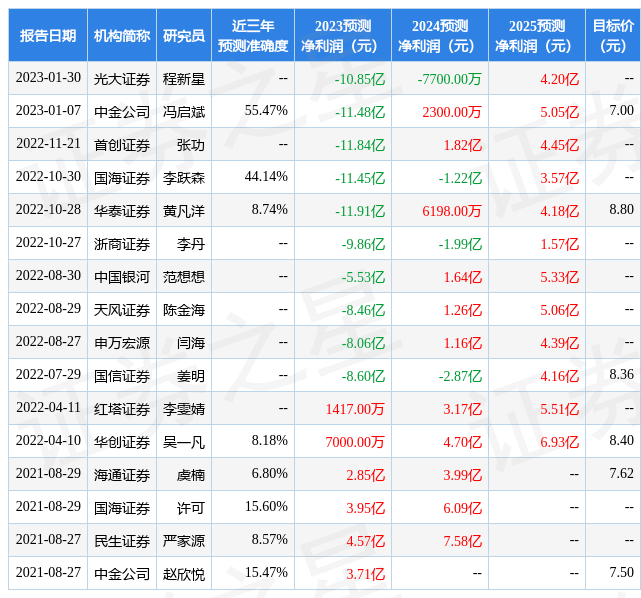The height and width of the screenshot is (598, 641).
Task: Click the 目标价 column header
Action: click(x=612, y=36)
